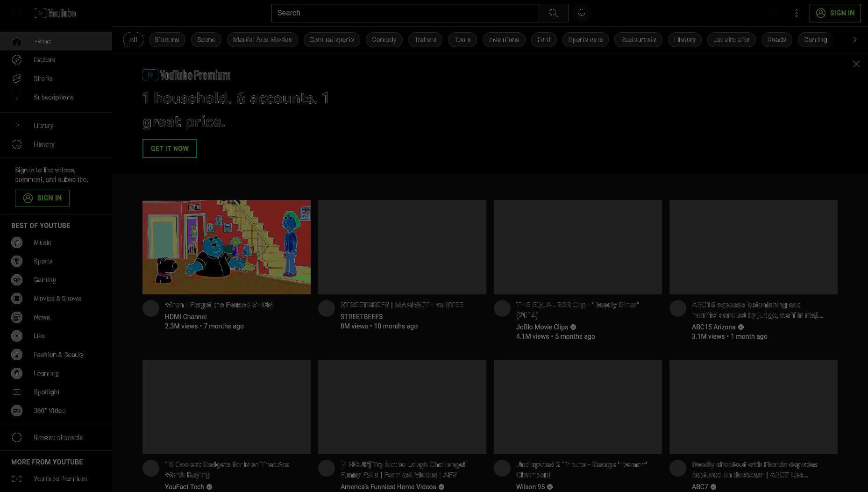868x492 pixels.
Task: Open YouFact Tech channel link
Action: click(184, 487)
